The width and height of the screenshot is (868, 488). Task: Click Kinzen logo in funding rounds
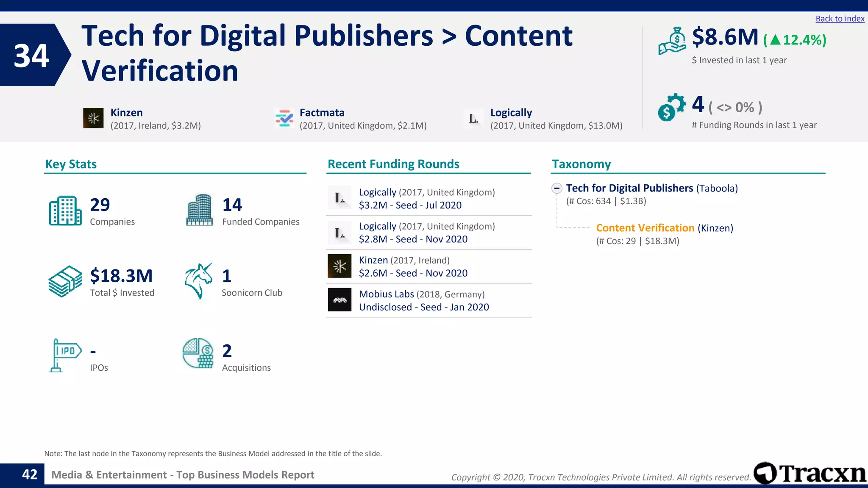(339, 266)
